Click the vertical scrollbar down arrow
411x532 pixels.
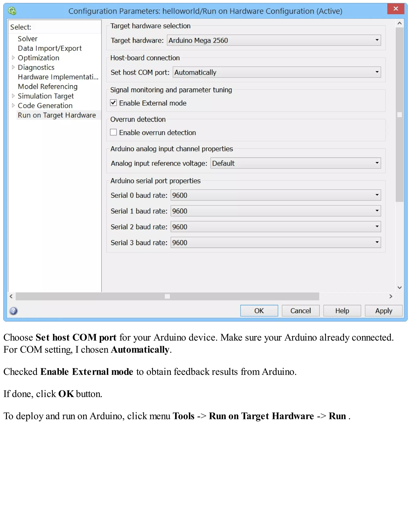400,288
